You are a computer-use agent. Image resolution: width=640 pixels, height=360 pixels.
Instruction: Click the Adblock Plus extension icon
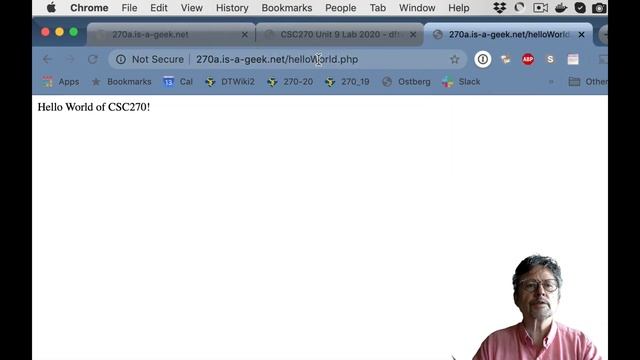point(528,59)
